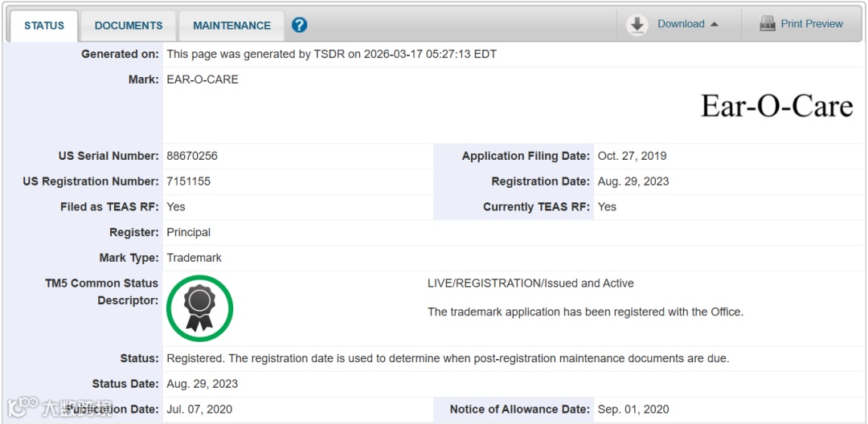Click the US Serial Number label
The image size is (868, 424).
(x=108, y=156)
